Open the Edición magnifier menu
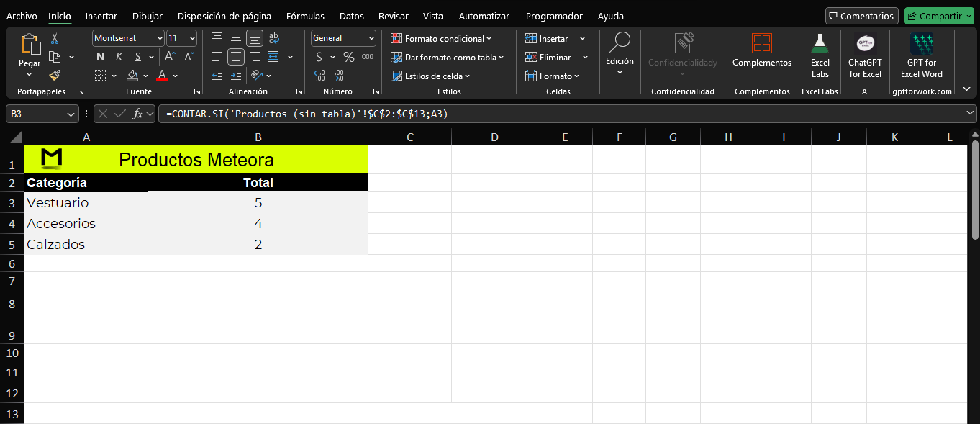 pos(620,53)
